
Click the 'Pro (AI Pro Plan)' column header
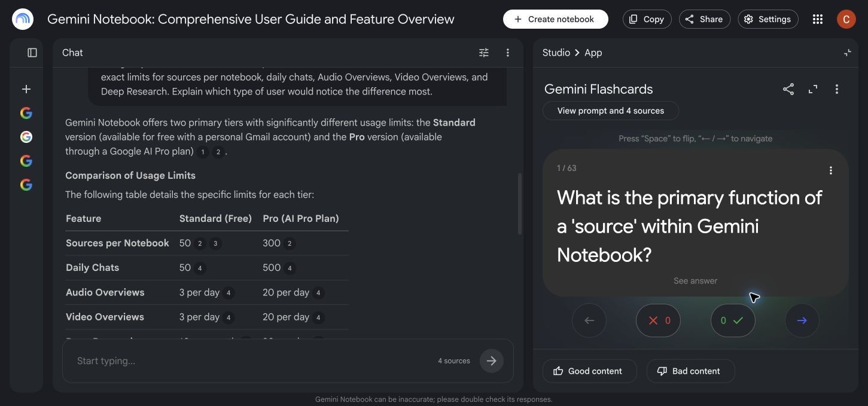pos(301,218)
